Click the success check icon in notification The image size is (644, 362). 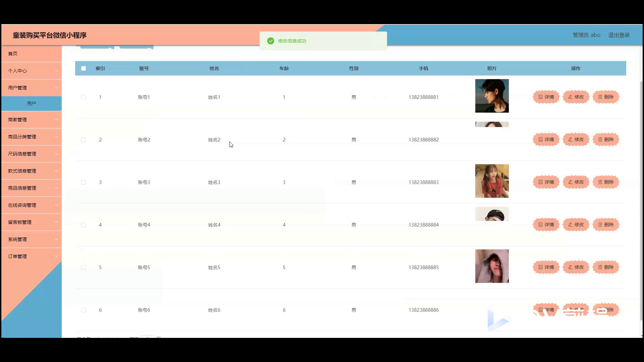(271, 41)
